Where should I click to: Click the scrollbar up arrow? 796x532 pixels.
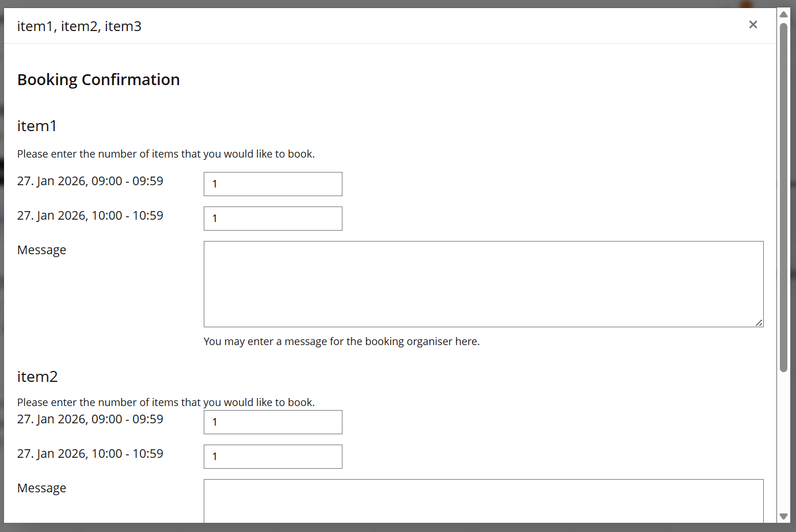tap(783, 14)
